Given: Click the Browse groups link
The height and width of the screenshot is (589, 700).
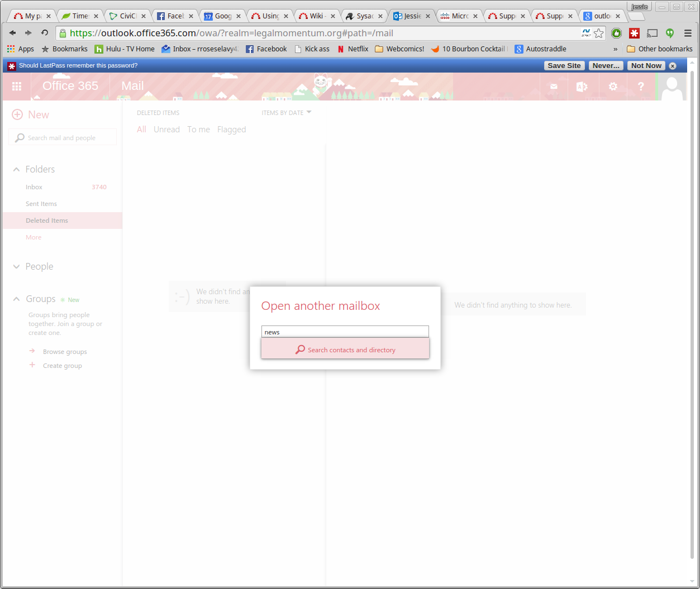Looking at the screenshot, I should point(65,352).
